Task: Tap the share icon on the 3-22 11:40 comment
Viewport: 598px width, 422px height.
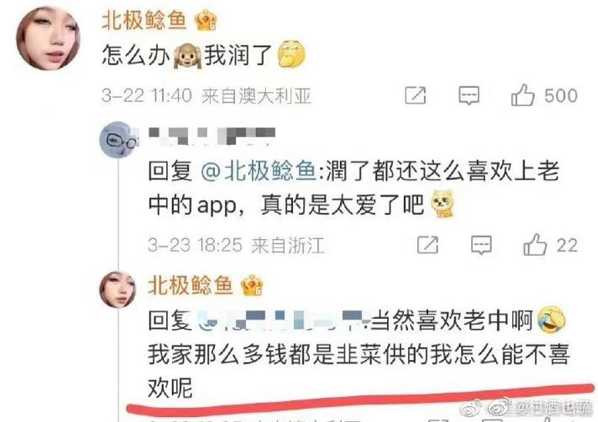Action: (x=415, y=95)
